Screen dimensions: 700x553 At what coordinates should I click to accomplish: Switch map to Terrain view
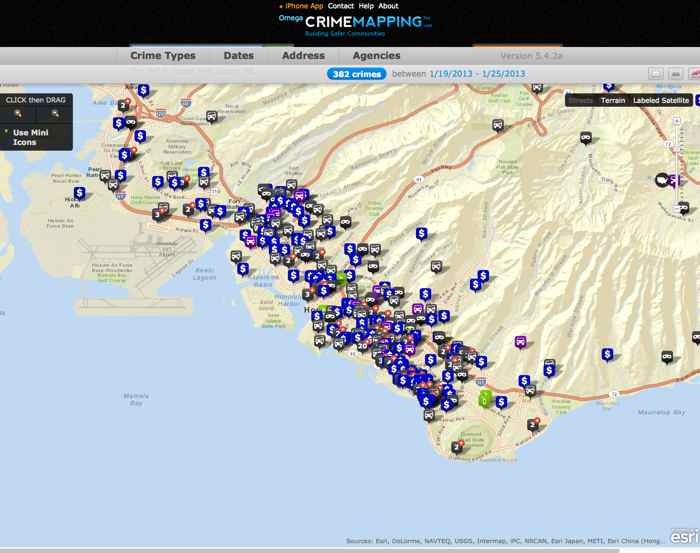pos(612,100)
